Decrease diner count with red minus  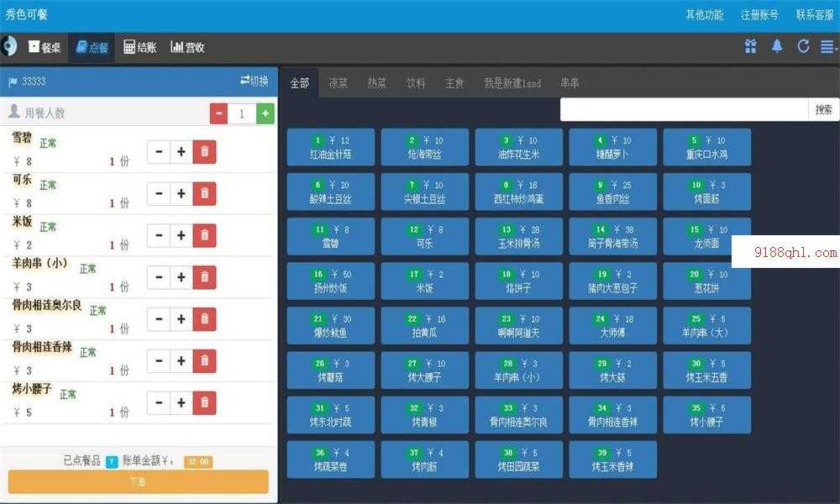coord(218,113)
